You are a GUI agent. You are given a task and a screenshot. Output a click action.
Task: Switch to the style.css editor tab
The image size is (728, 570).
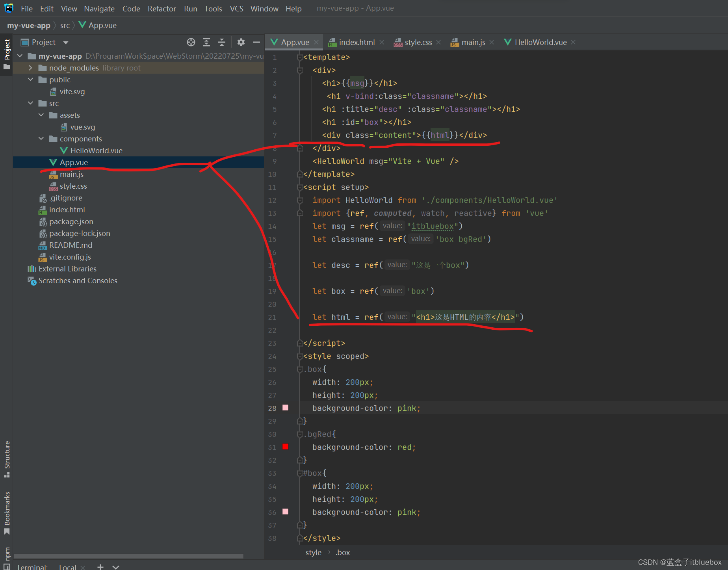[418, 42]
